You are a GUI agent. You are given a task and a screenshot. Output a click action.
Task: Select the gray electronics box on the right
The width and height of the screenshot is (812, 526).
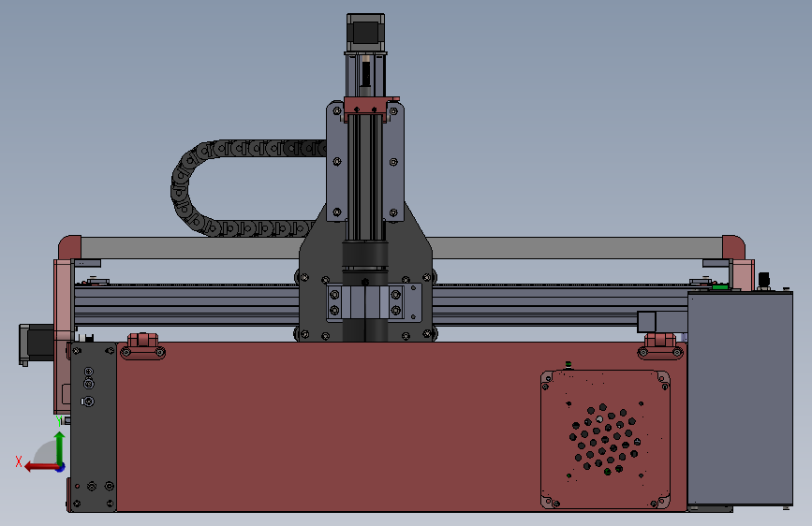tap(740, 398)
